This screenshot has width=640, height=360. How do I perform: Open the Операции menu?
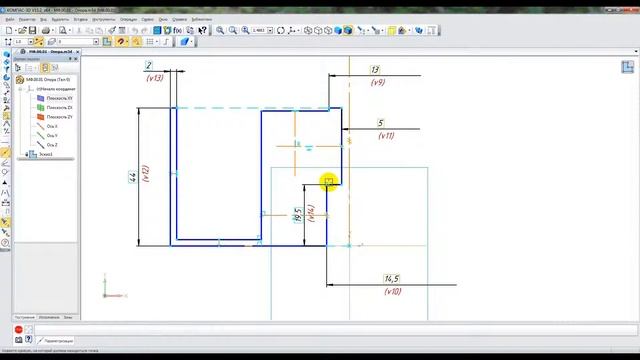click(128, 19)
